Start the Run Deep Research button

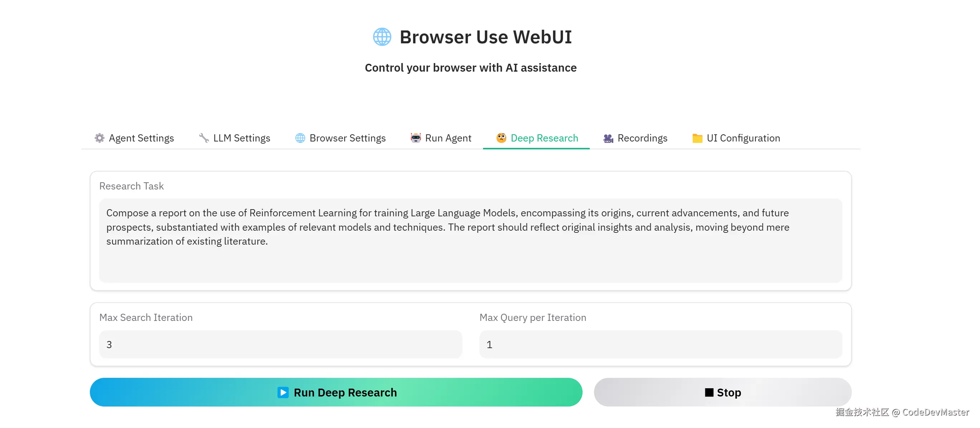point(336,392)
